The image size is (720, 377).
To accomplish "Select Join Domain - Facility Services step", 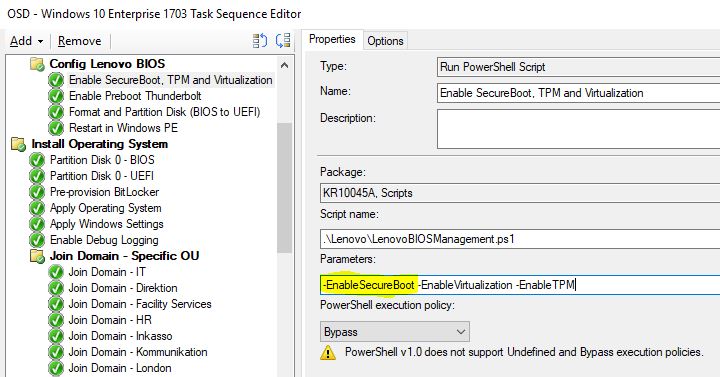I will pyautogui.click(x=140, y=304).
